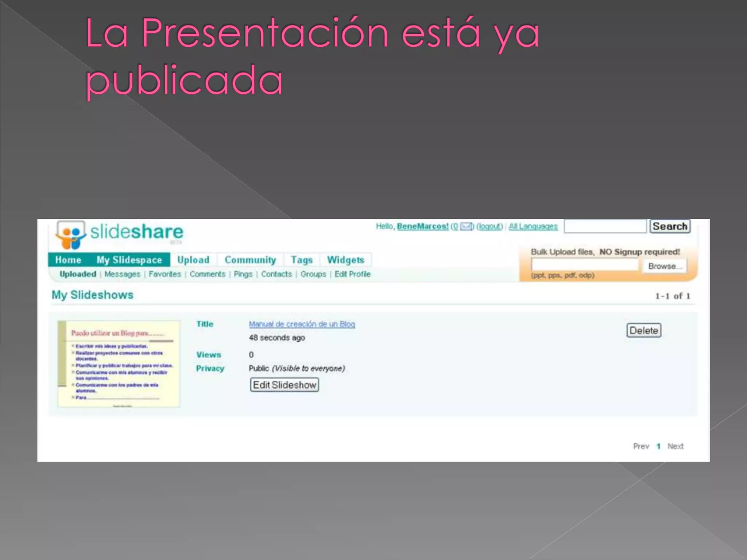Switch to My Slidespace tab
This screenshot has width=747, height=560.
click(129, 260)
